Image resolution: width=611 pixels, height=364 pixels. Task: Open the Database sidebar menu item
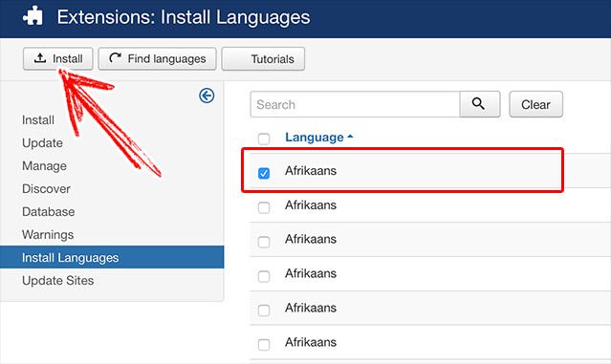point(49,212)
